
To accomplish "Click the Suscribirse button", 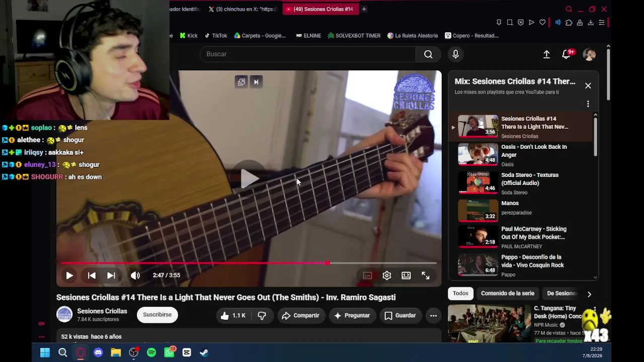I will [157, 315].
